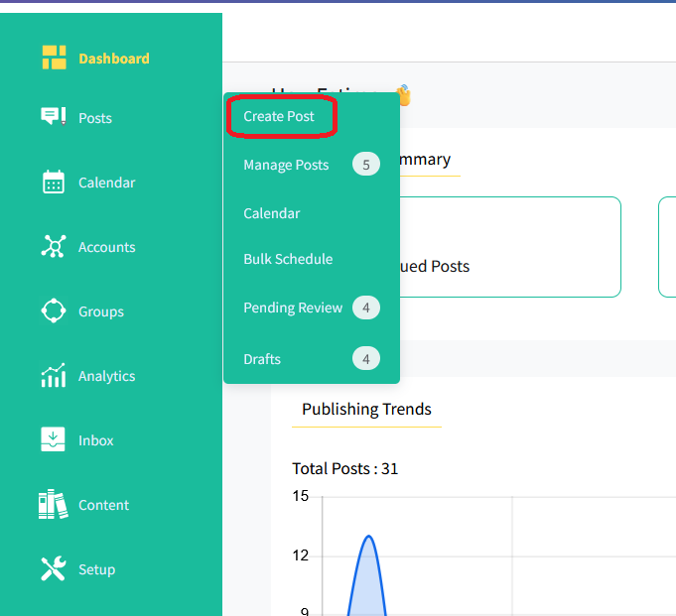
Task: Click the Pending Review count badge 4
Action: point(365,308)
